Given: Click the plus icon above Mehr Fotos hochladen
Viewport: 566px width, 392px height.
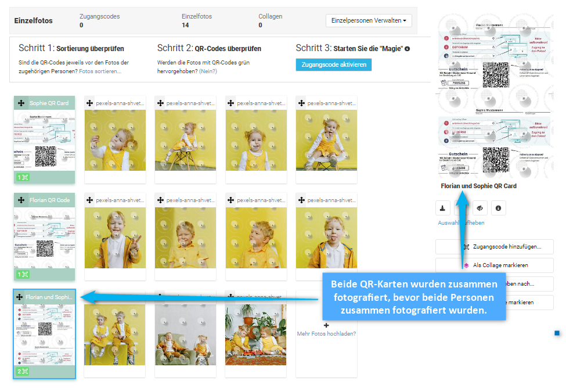Looking at the screenshot, I should (326, 325).
